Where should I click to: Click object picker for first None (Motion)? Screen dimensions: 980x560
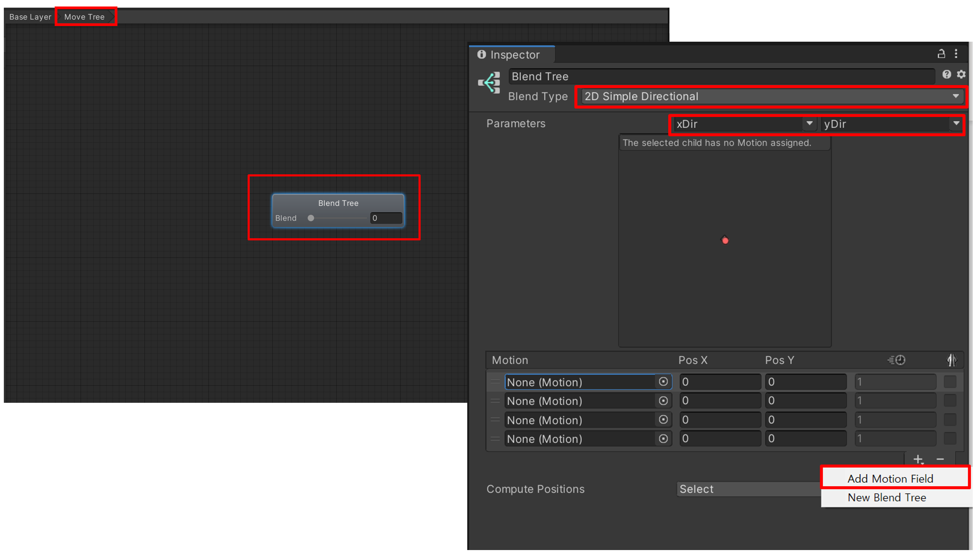click(x=663, y=381)
